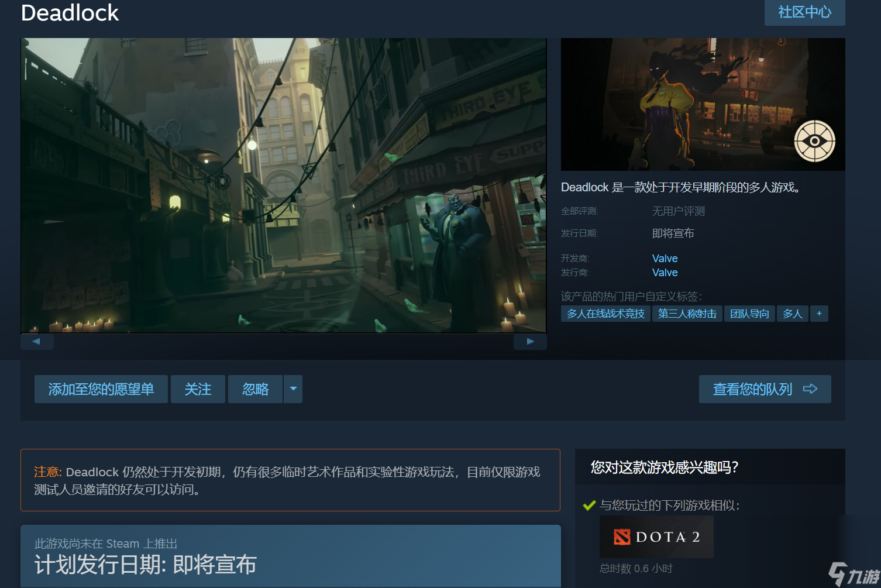The height and width of the screenshot is (588, 881).
Task: Click the 即将宣布 release date value
Action: point(673,233)
